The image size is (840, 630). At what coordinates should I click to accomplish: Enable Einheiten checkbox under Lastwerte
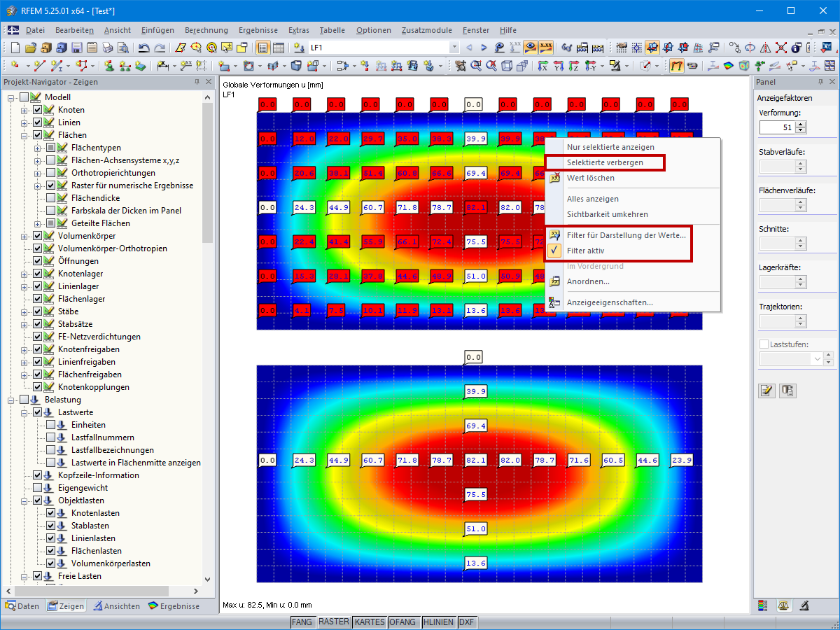tap(51, 425)
